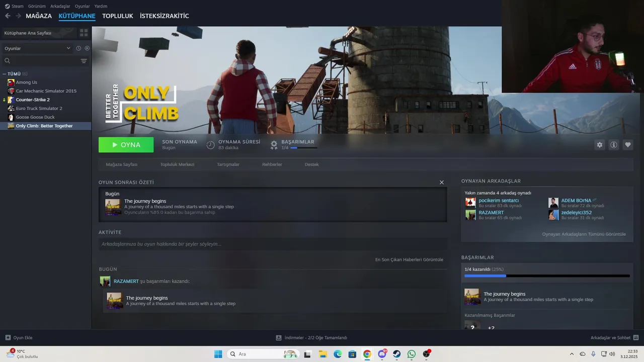This screenshot has width=644, height=362.
Task: Open The journey begins achievement thumbnail in Başarımlar
Action: 472,297
